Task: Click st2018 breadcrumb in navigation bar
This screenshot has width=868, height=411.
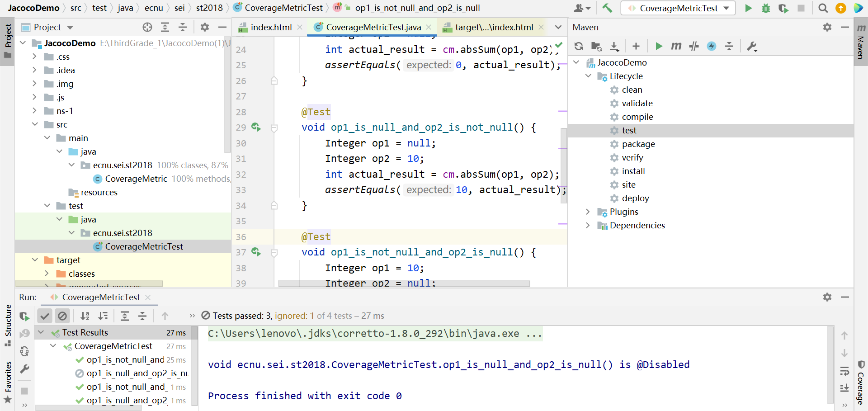Action: [209, 8]
